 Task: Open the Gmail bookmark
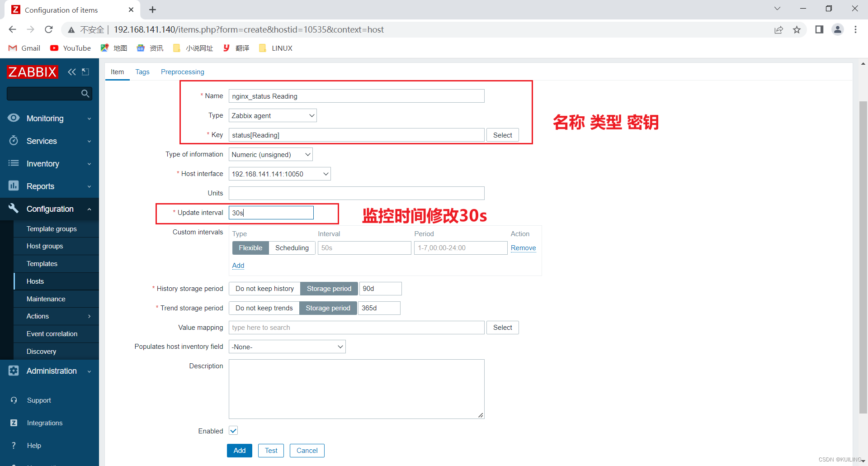[24, 48]
